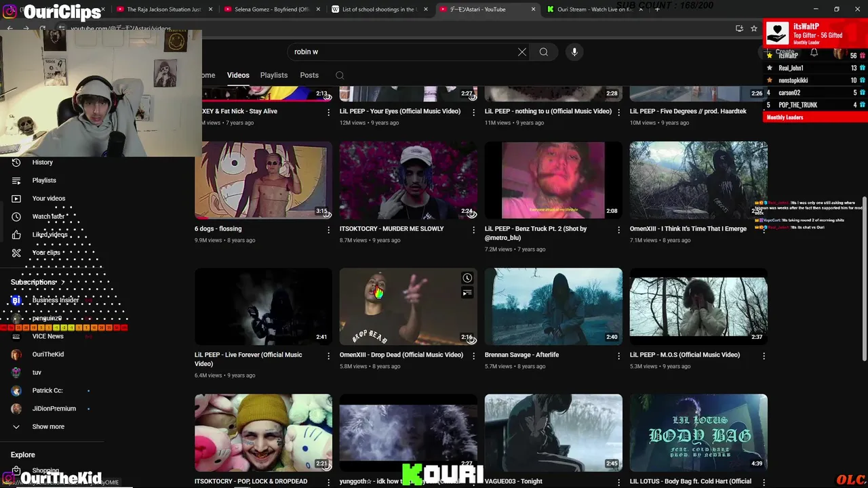Open Shopping in the Explore section
The image size is (868, 488).
(45, 470)
